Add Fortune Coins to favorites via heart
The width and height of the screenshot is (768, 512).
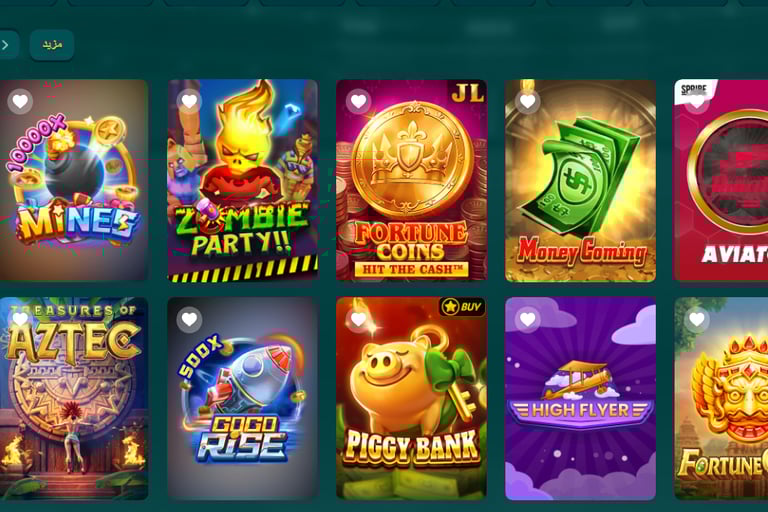pos(359,101)
